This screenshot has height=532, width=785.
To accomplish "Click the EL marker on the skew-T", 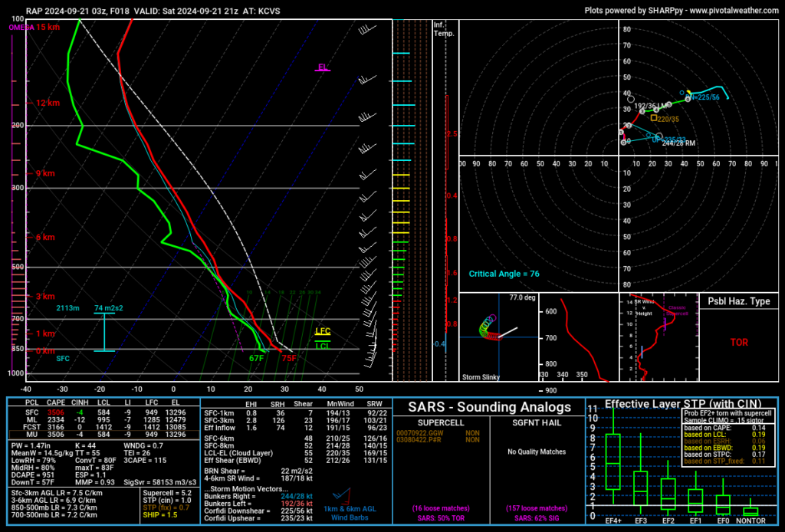I will (x=324, y=68).
